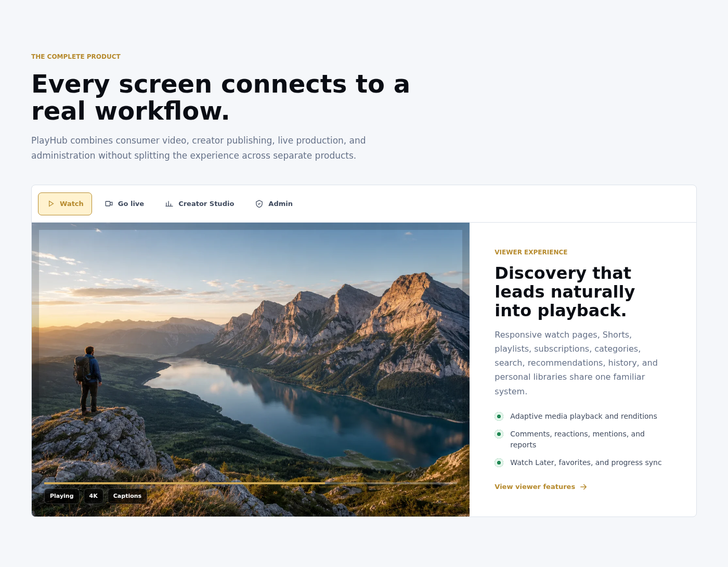Click 'Watch Later, favorites, and progress sync' text
This screenshot has height=567, width=728.
pyautogui.click(x=586, y=462)
